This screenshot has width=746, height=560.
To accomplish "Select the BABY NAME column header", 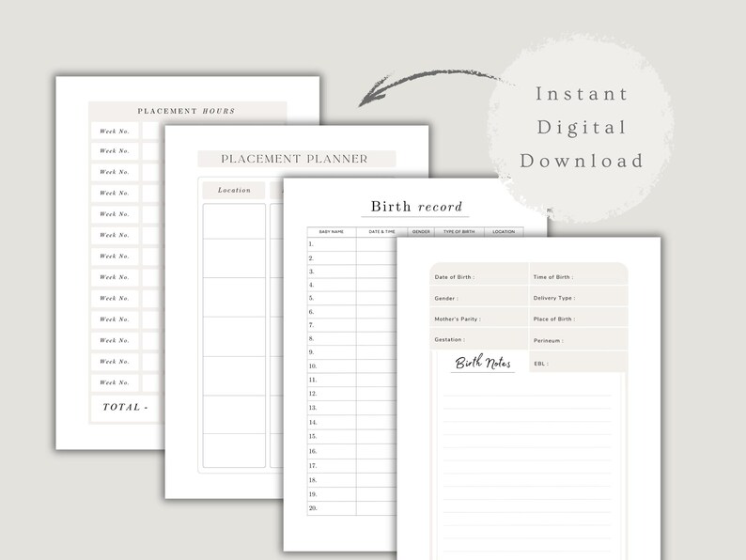I will [x=331, y=232].
